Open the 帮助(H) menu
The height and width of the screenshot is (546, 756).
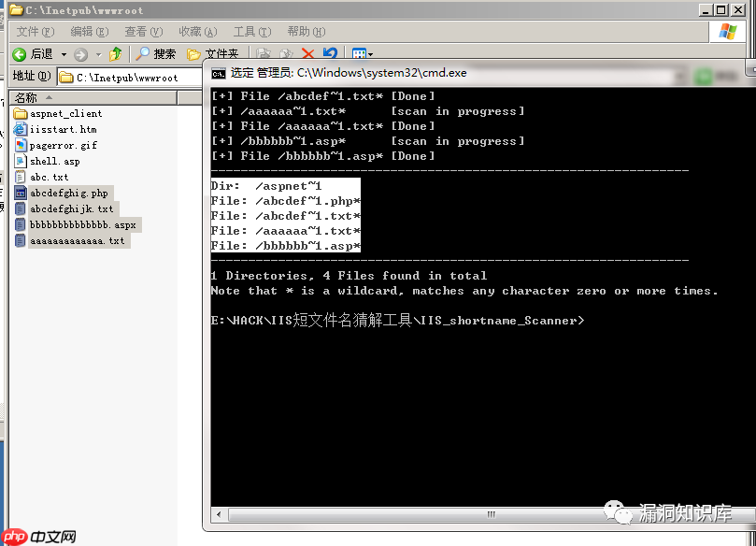pyautogui.click(x=307, y=32)
